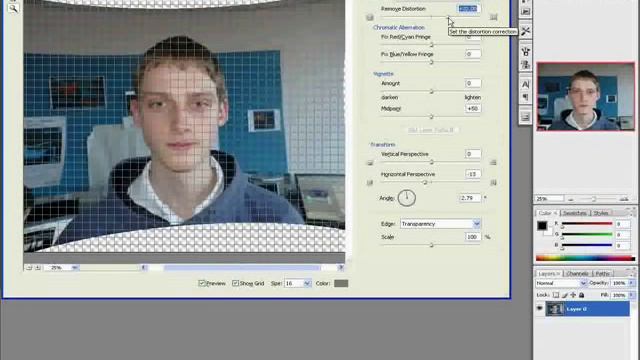Image resolution: width=640 pixels, height=360 pixels.
Task: Toggle Lock position move icon
Action: (573, 295)
